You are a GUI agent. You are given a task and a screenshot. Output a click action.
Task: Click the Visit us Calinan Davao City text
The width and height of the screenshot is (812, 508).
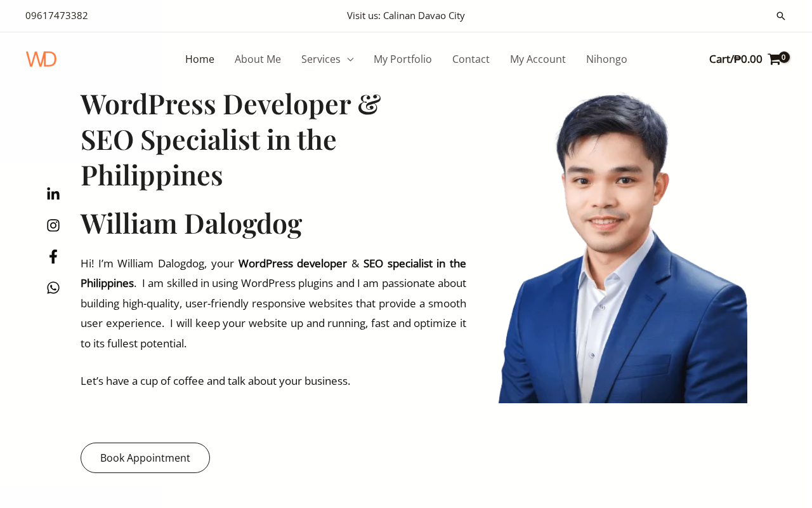pyautogui.click(x=406, y=15)
